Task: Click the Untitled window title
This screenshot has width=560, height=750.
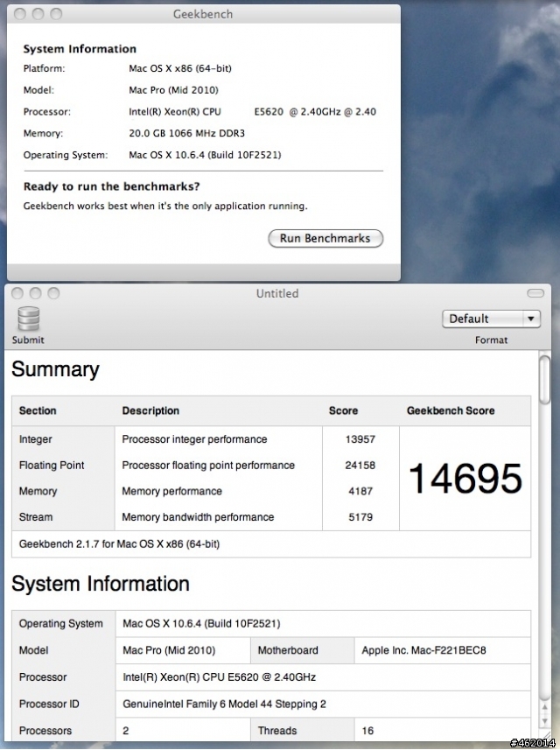Action: [x=277, y=293]
